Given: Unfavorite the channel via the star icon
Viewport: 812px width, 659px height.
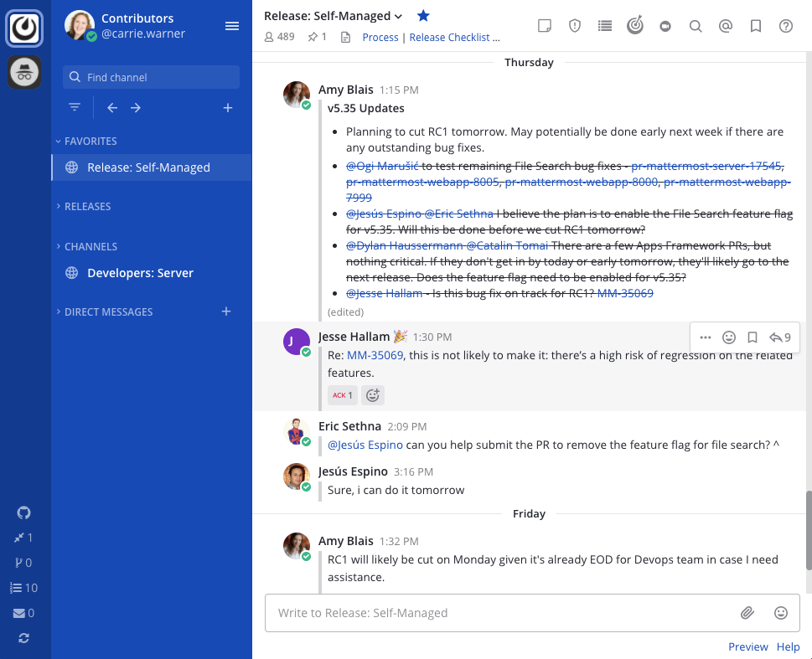Looking at the screenshot, I should pyautogui.click(x=422, y=15).
